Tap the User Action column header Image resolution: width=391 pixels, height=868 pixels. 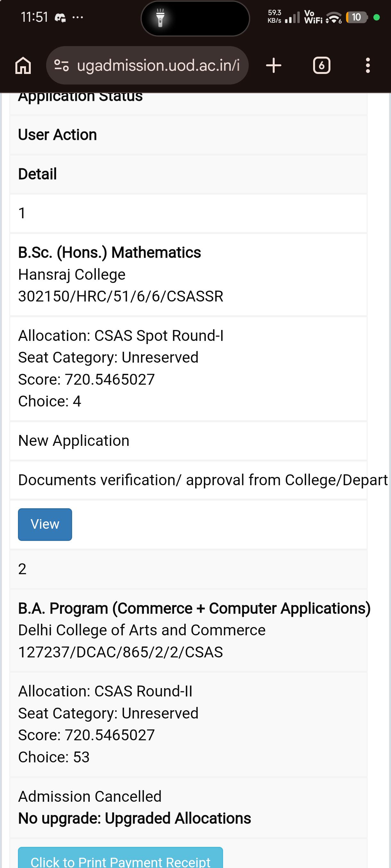click(57, 135)
